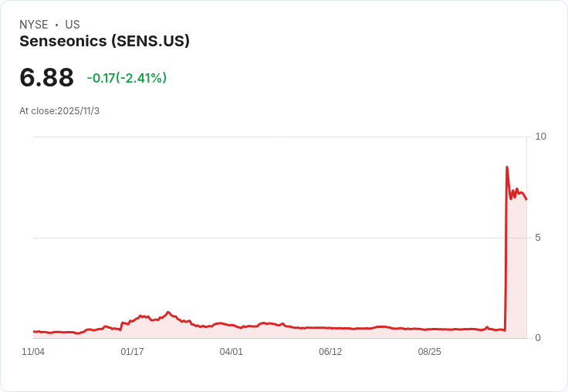
Task: Click the 11/04 date on the x-axis
Action: (33, 352)
